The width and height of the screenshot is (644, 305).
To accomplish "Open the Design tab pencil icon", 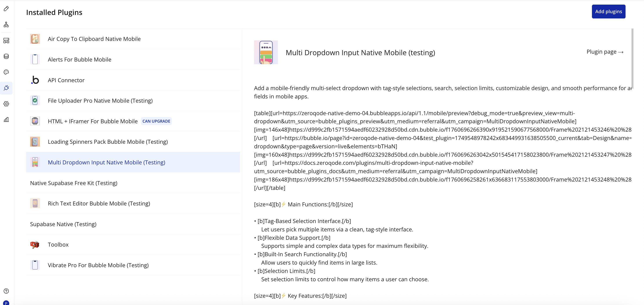I will [x=6, y=9].
